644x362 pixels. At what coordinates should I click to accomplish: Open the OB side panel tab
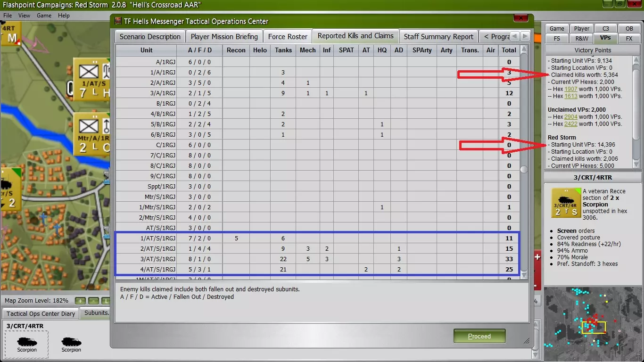[629, 28]
